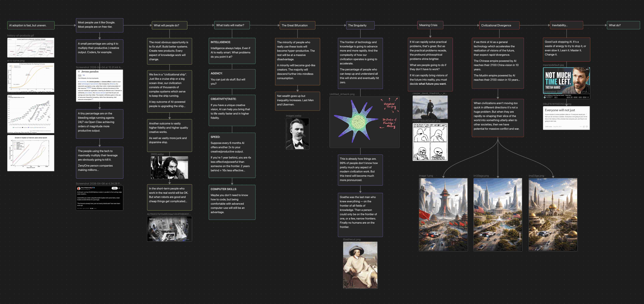Click the 'If we think of AI as a general technology' card
Viewport: 644px width, 304px height.
click(x=498, y=63)
